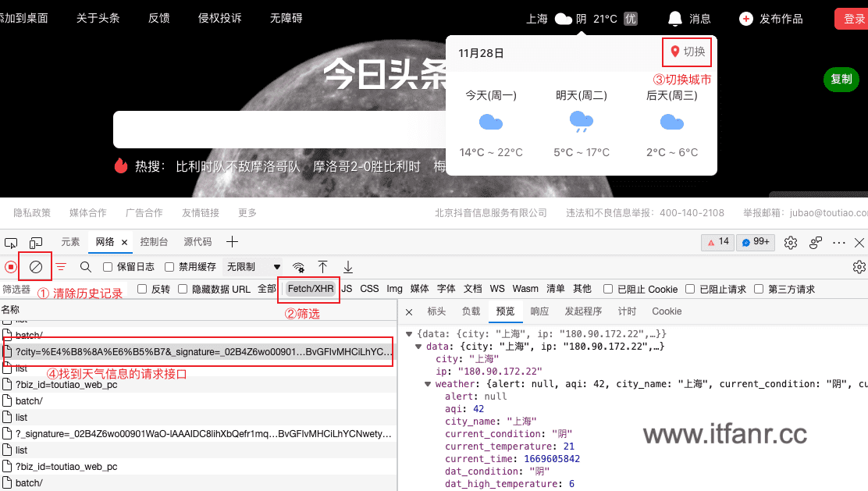Select the ?_signature= request row
Viewport: 868px width, 491px height.
click(x=198, y=433)
